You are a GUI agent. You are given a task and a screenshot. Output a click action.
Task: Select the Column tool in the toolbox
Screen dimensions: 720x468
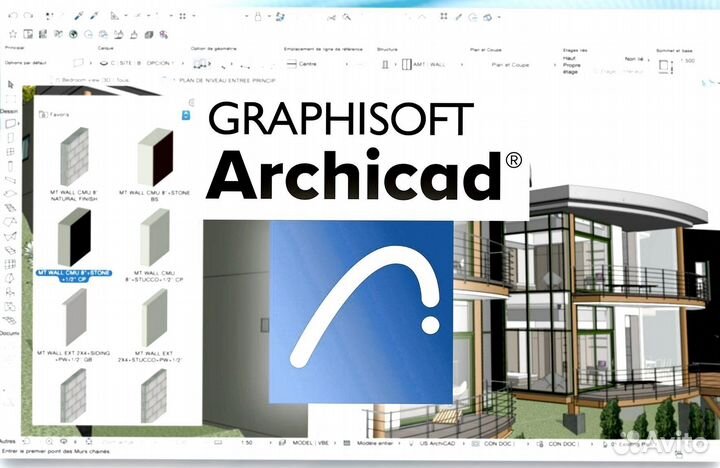11,166
